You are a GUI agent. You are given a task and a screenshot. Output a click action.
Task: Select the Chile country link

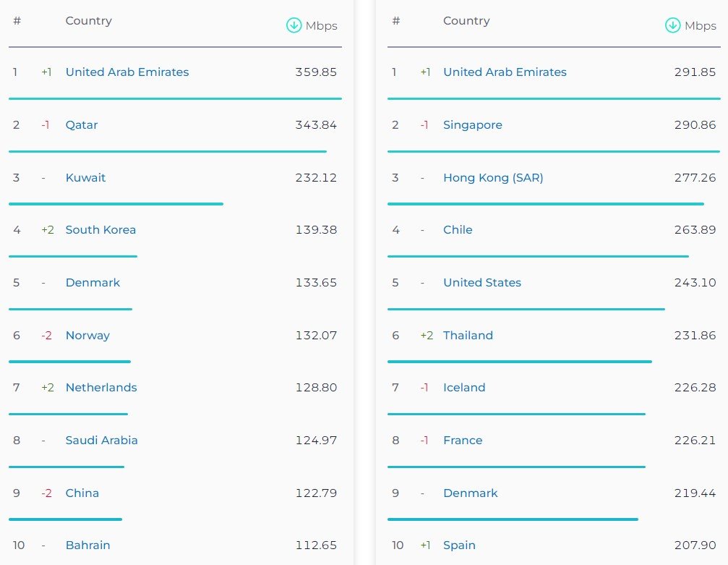click(458, 230)
